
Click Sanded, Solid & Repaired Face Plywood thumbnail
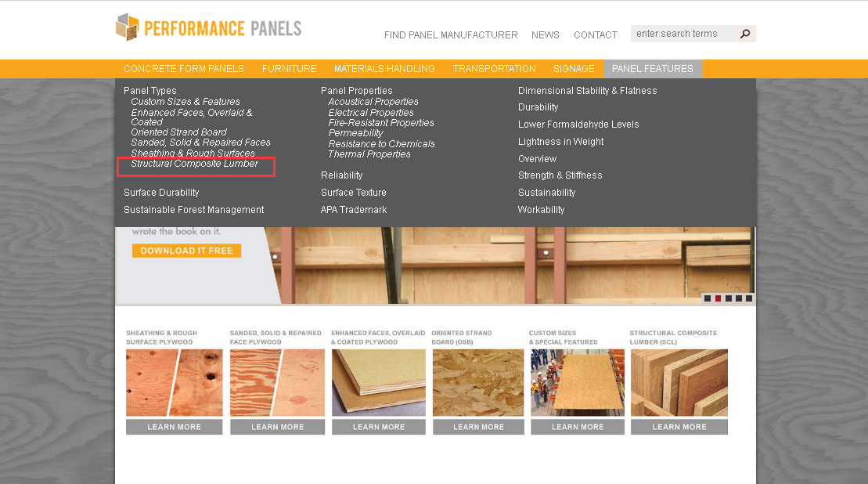277,383
